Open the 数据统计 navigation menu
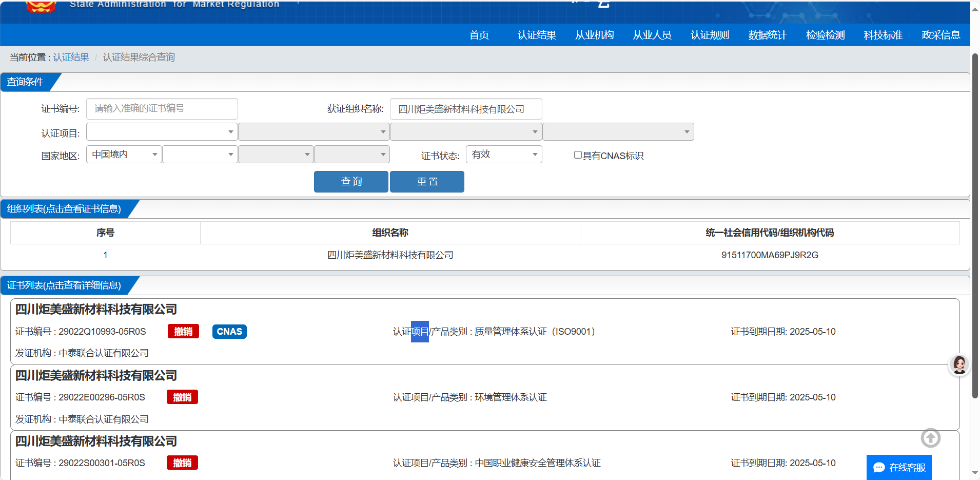The height and width of the screenshot is (480, 980). point(768,35)
